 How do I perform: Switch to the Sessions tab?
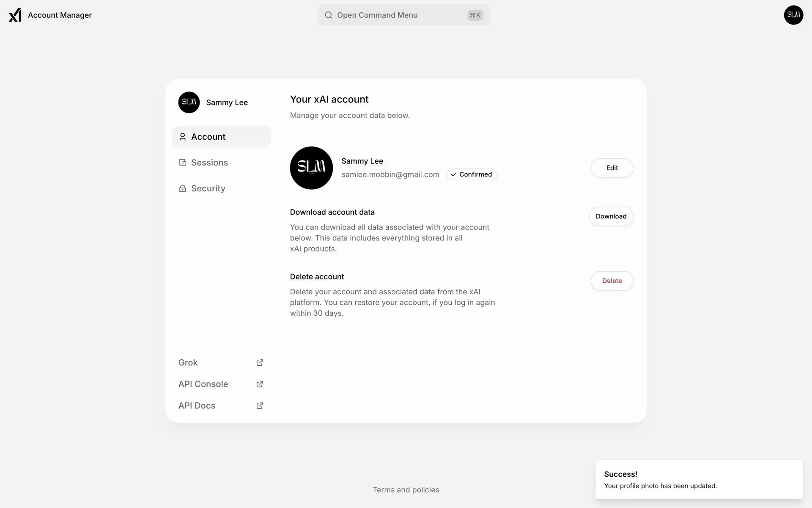[209, 163]
